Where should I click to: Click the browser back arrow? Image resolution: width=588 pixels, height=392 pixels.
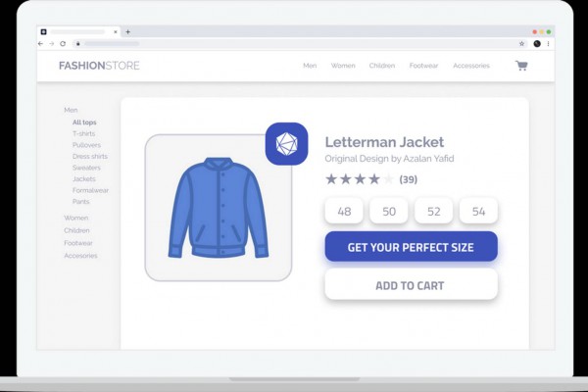tap(41, 44)
